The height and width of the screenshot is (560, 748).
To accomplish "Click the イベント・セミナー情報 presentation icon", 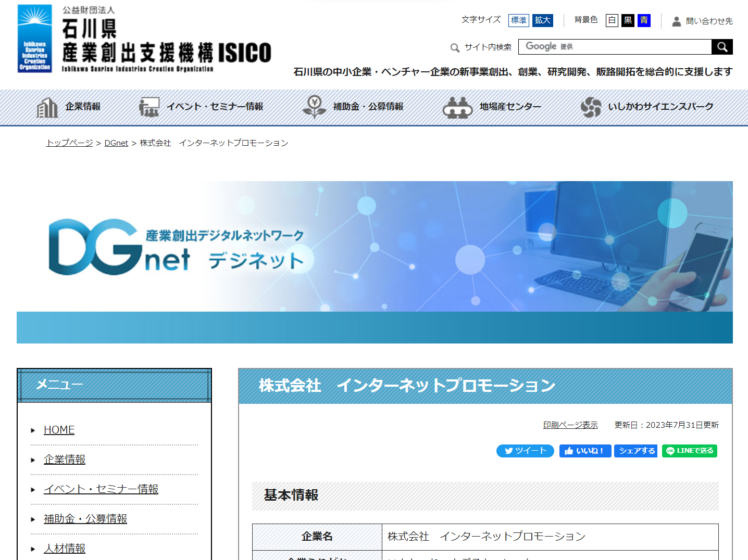I will (x=149, y=107).
